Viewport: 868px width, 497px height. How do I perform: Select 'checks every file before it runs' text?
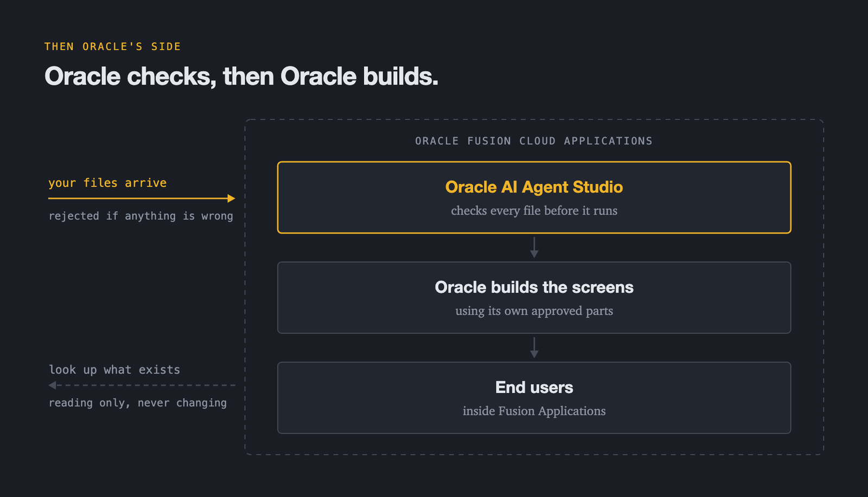[x=534, y=211]
